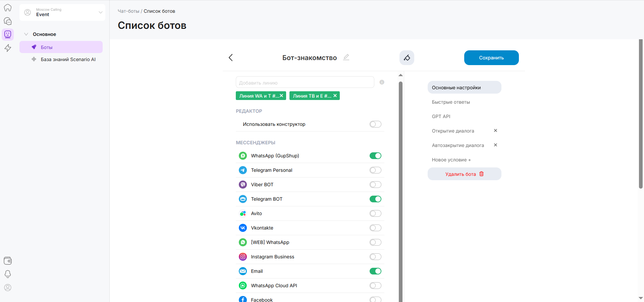Screen dimensions: 644x302
Task: Add condition via Новое условие +
Action: coord(451,160)
